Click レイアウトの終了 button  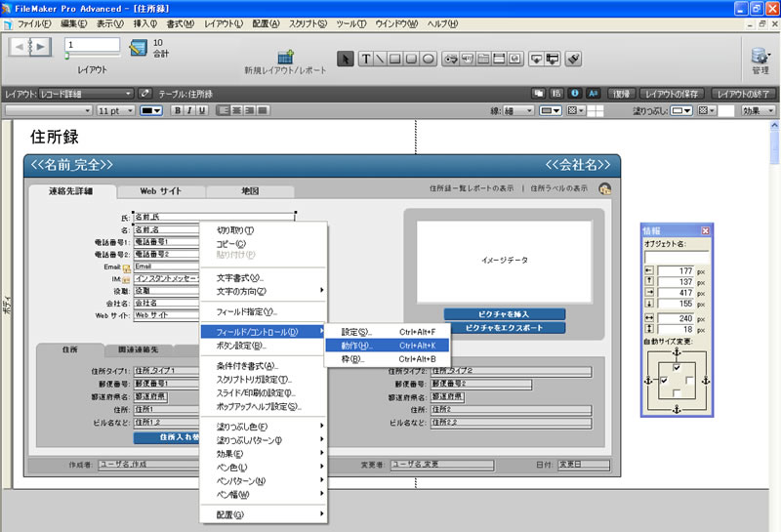pyautogui.click(x=743, y=94)
